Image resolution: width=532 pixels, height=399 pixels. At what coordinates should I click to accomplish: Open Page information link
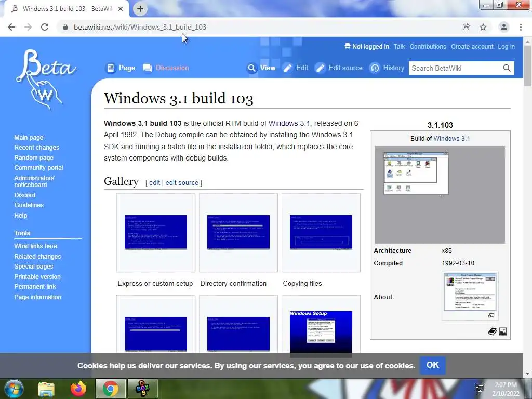[37, 297]
